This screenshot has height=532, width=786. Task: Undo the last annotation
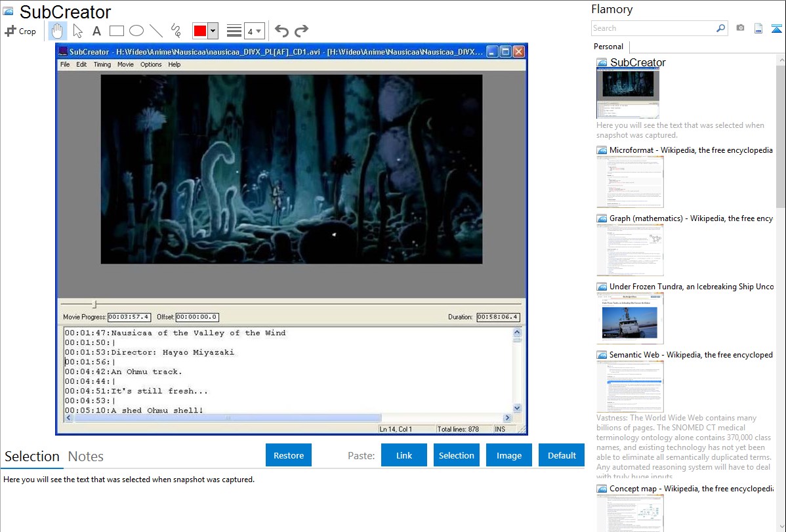(x=281, y=31)
